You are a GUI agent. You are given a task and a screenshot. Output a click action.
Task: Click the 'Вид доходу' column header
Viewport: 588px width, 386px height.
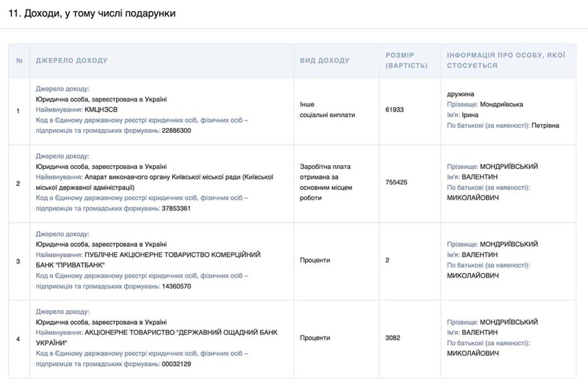(324, 60)
